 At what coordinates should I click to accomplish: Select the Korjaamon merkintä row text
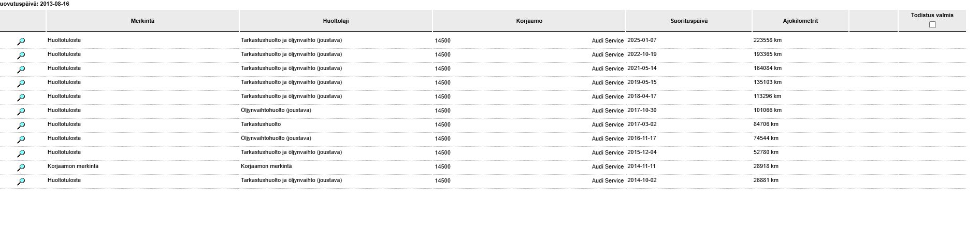click(x=73, y=166)
